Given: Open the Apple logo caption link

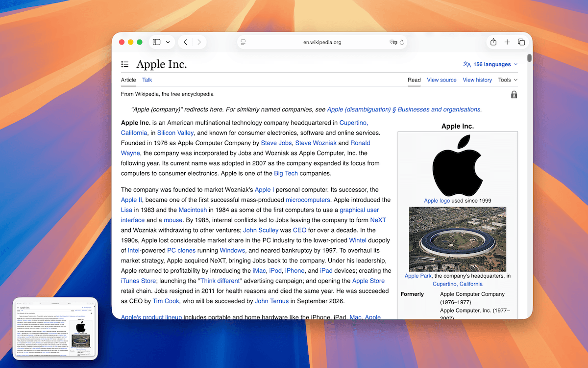Looking at the screenshot, I should point(437,201).
